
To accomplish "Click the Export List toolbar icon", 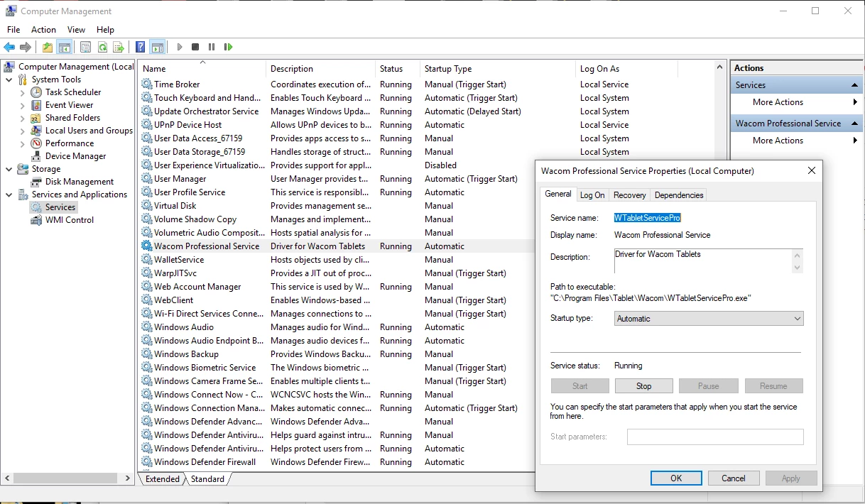I will [119, 48].
